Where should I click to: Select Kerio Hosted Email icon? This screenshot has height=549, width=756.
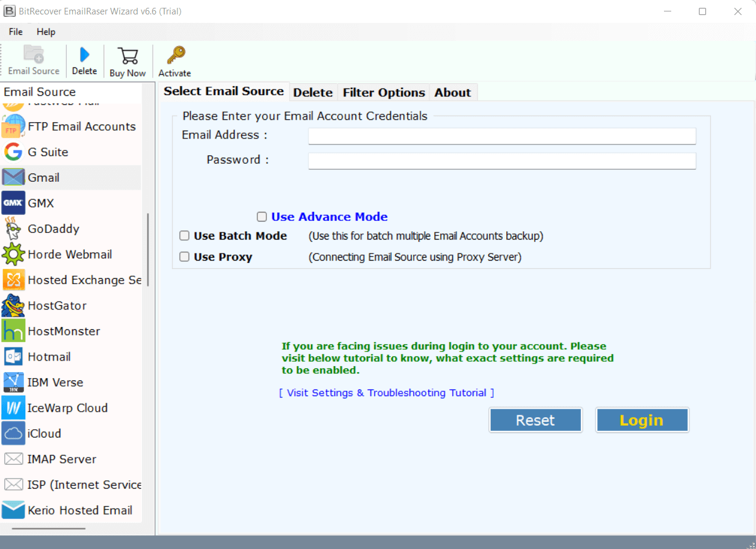(x=13, y=510)
